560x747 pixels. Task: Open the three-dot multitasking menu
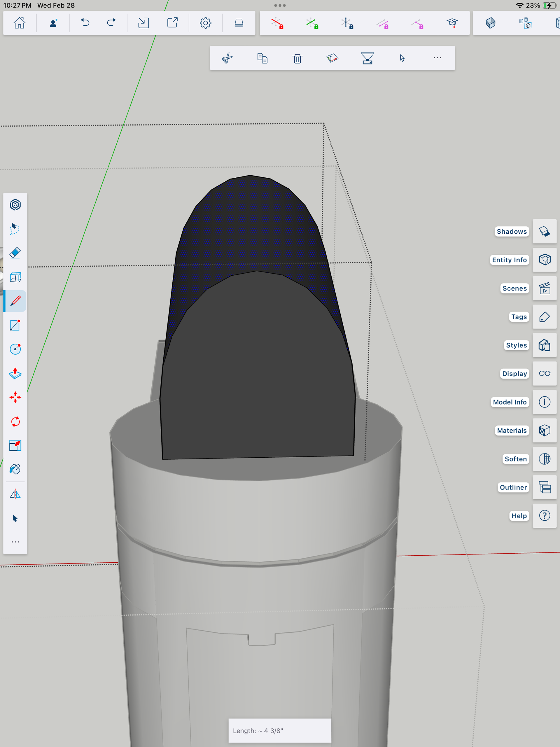[280, 6]
